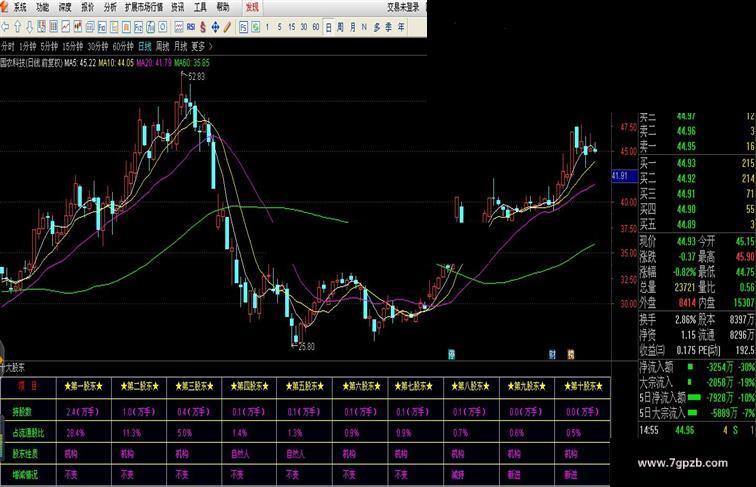Open the RSI indicator tool

click(x=191, y=27)
